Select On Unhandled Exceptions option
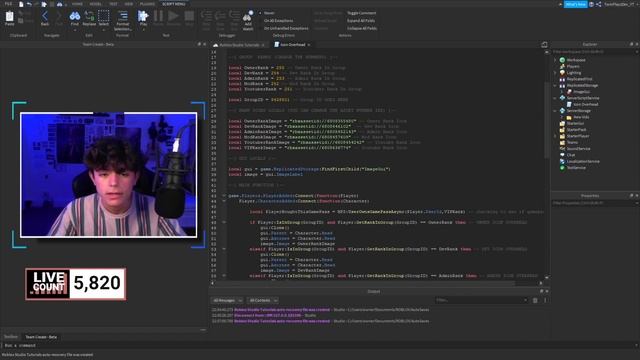Image resolution: width=640 pixels, height=360 pixels. point(286,29)
